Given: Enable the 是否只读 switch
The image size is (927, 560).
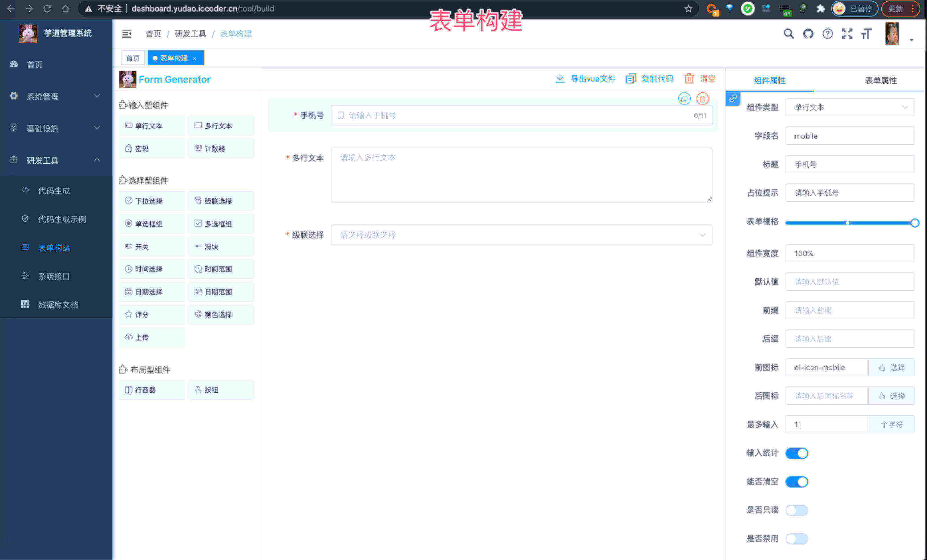Looking at the screenshot, I should click(x=796, y=510).
